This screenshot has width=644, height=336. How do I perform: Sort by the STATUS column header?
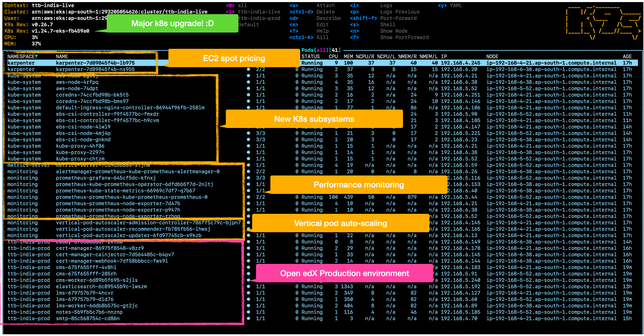(x=310, y=56)
